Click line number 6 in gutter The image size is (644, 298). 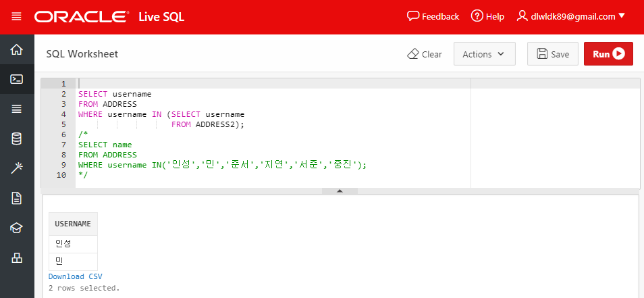pos(63,134)
